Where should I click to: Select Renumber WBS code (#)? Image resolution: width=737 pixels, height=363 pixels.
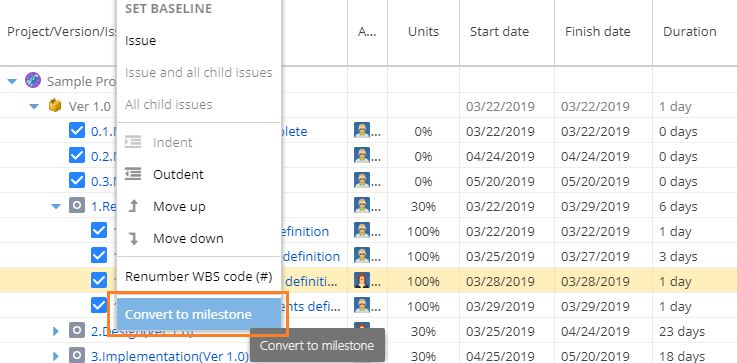198,276
